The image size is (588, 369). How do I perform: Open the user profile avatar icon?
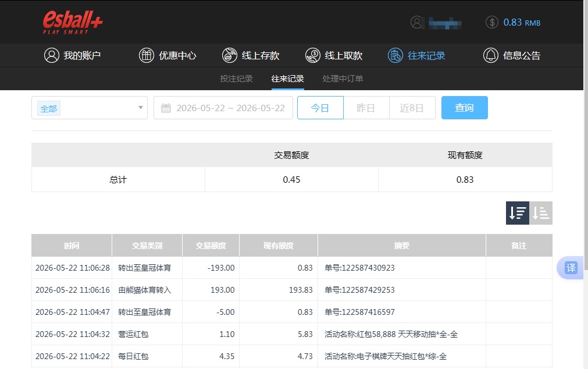pyautogui.click(x=416, y=23)
